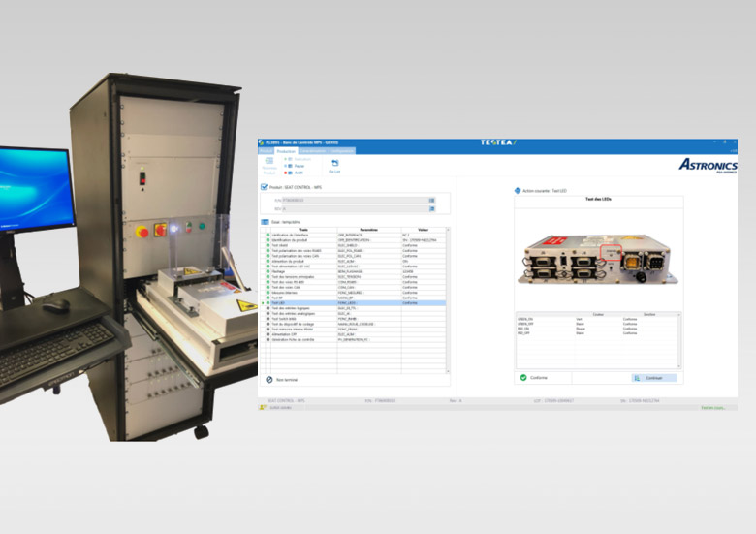756x534 pixels.
Task: Select the GREEN_ON result row
Action: coord(597,319)
